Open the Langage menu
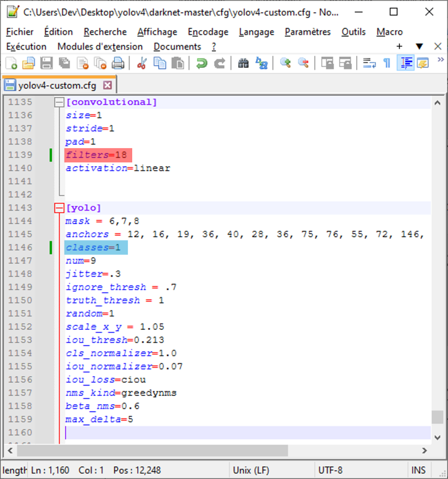 click(256, 32)
